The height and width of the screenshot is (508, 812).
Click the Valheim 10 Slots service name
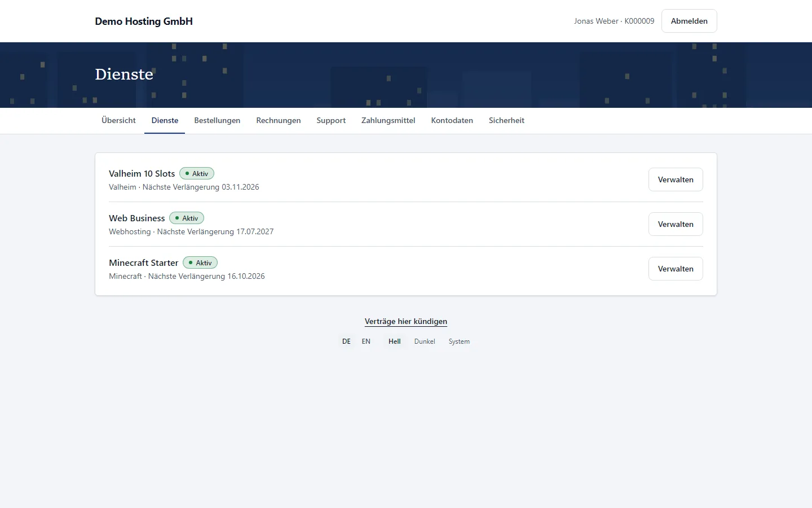142,173
